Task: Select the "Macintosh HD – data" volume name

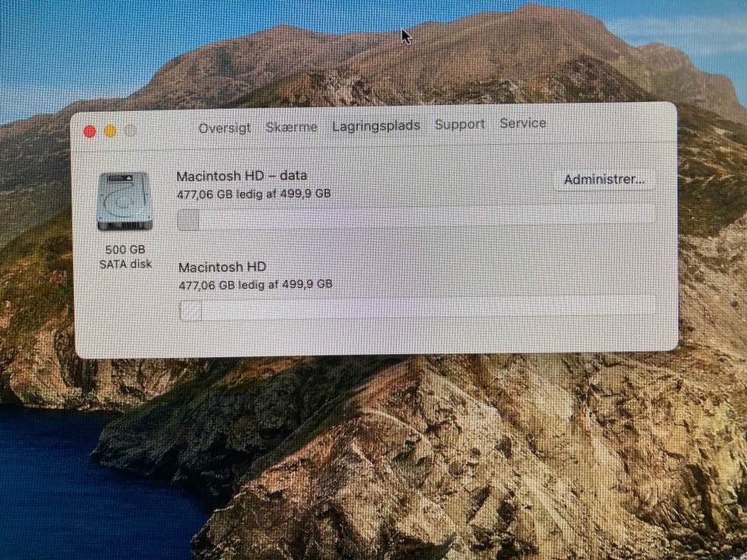Action: (241, 176)
